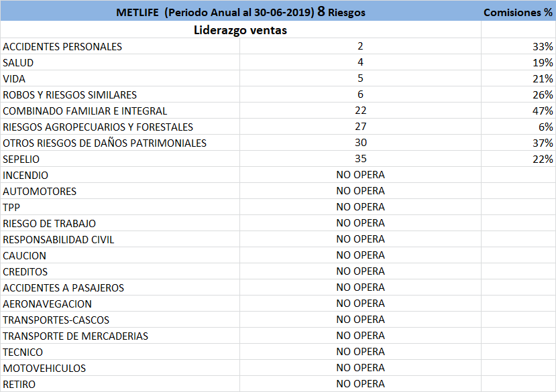Select NO OPERA in Accidentes a Pasajeros row
The width and height of the screenshot is (556, 392).
(360, 287)
